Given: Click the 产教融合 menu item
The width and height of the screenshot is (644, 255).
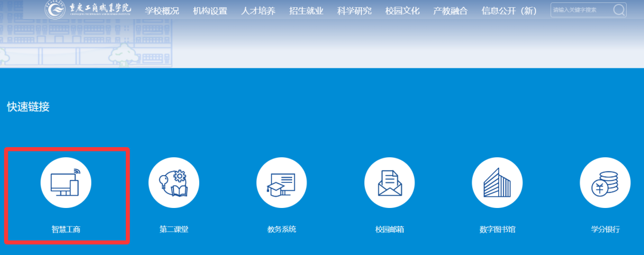Looking at the screenshot, I should [450, 11].
